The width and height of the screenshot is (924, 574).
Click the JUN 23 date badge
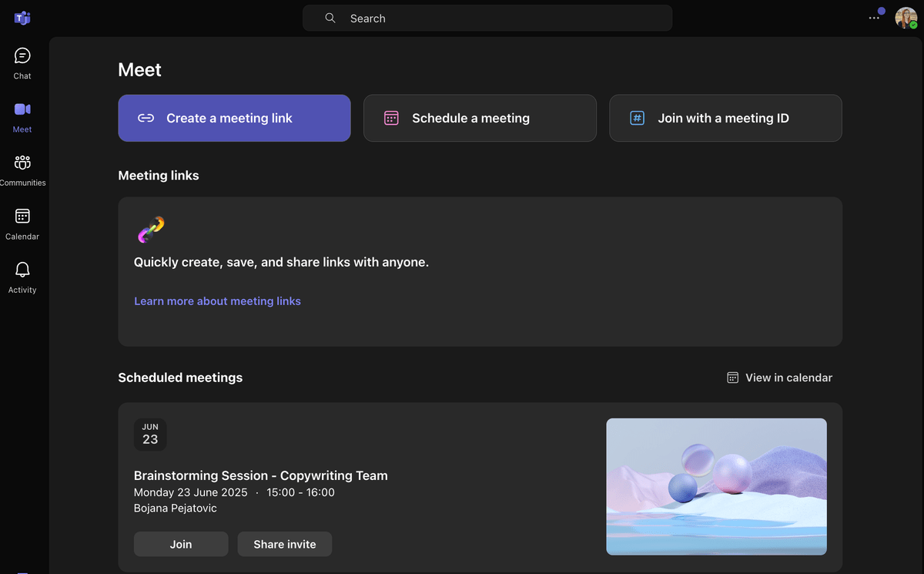pos(150,435)
